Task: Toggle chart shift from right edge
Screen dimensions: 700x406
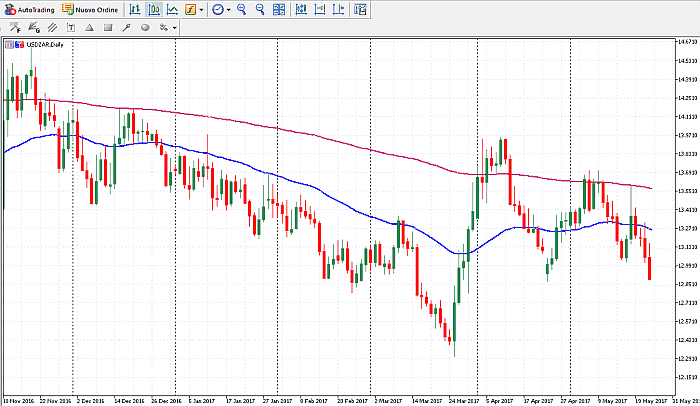Action: tap(319, 9)
